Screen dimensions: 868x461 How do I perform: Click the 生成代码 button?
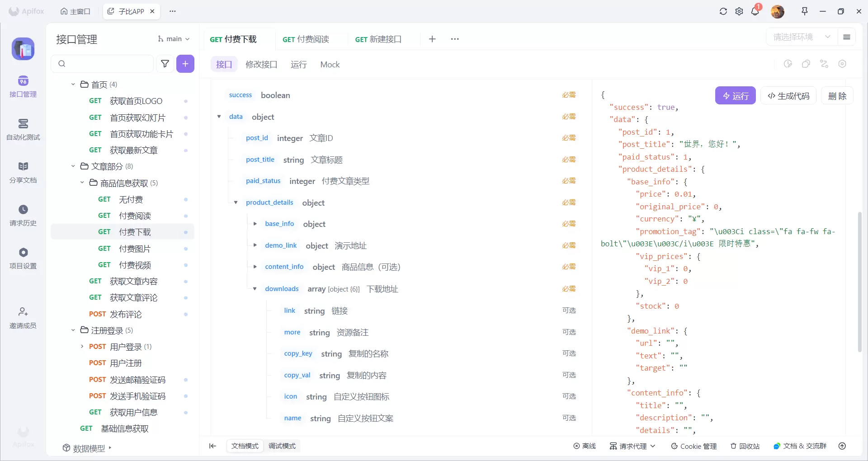[x=788, y=96]
